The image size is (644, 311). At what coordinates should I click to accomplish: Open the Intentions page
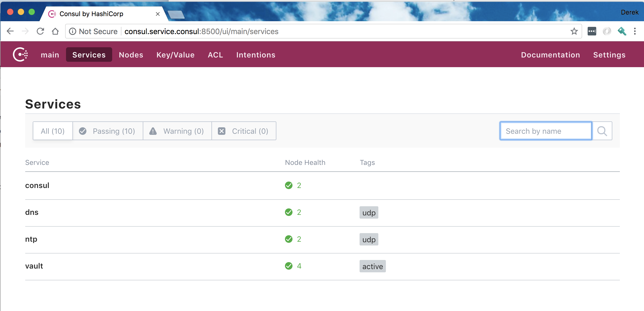pyautogui.click(x=256, y=55)
